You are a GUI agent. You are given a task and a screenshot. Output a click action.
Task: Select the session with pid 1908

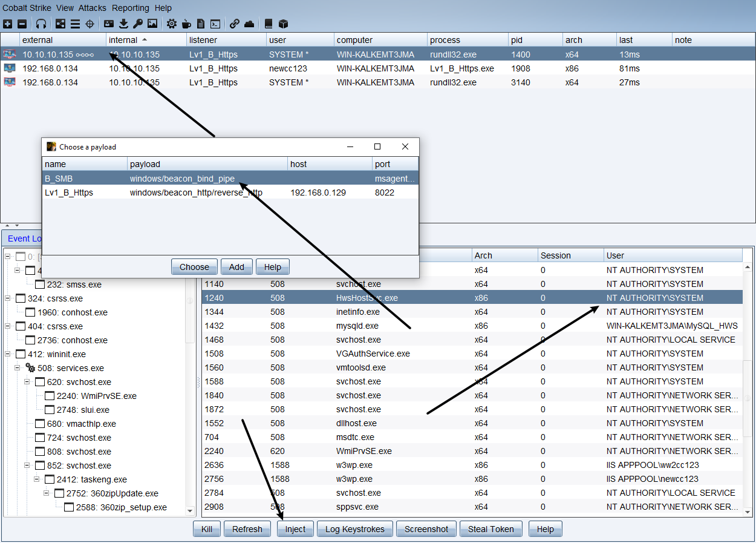(x=378, y=68)
